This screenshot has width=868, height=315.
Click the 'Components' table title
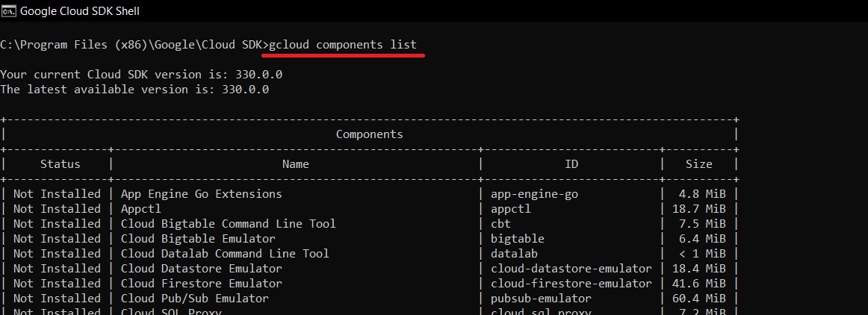point(369,134)
